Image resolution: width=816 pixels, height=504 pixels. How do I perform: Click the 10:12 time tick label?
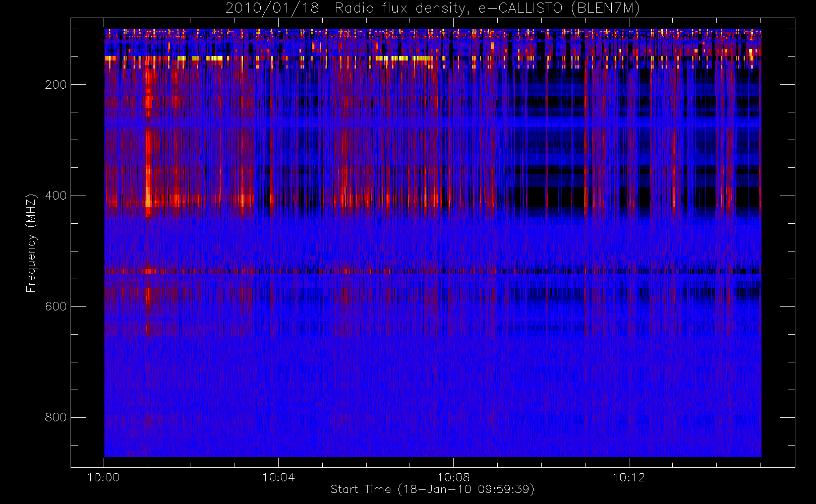pyautogui.click(x=629, y=477)
